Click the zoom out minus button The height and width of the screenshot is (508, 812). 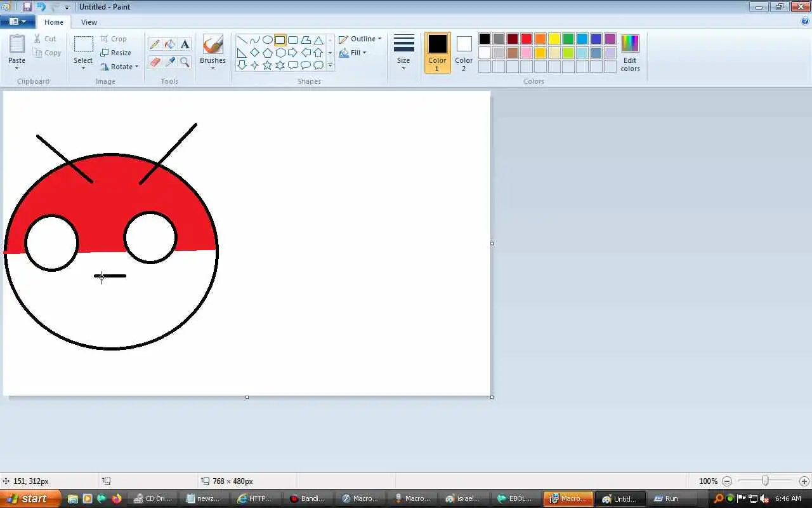pyautogui.click(x=727, y=481)
